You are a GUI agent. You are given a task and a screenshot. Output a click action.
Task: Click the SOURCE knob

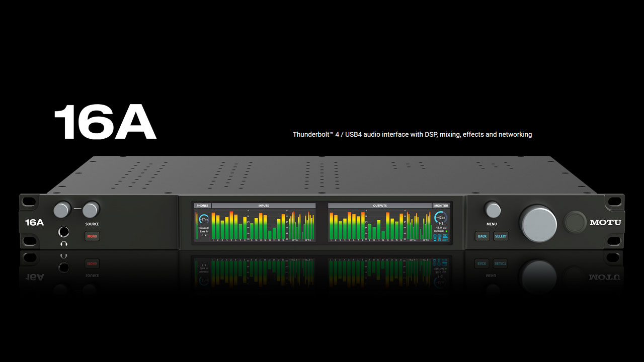click(x=91, y=210)
